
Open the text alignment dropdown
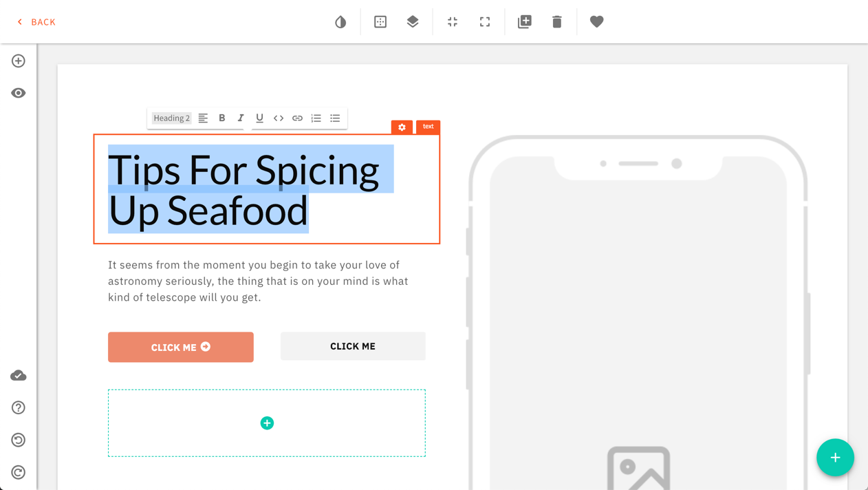203,118
